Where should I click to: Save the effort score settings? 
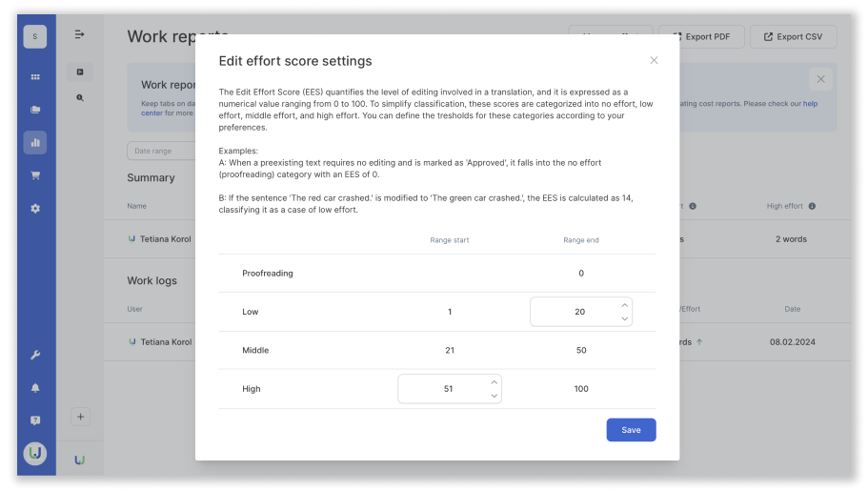click(x=631, y=430)
